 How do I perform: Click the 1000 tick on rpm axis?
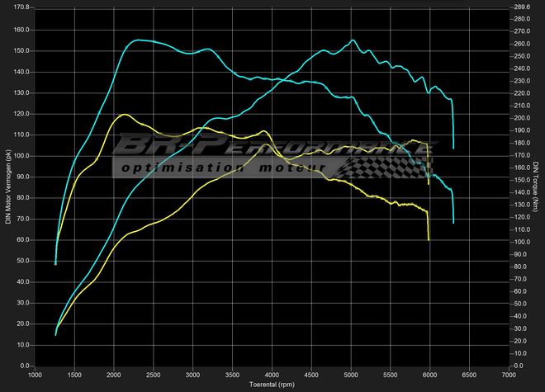tap(36, 374)
